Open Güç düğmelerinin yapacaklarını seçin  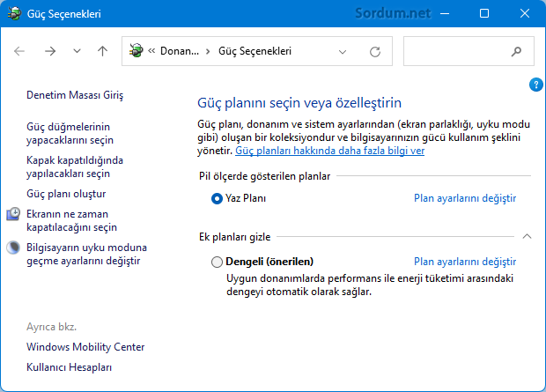click(70, 133)
